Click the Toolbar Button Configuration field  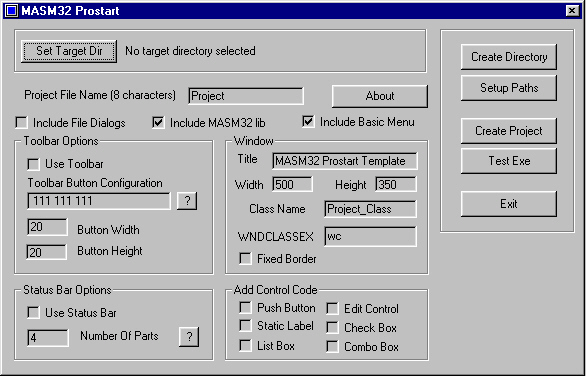point(99,201)
